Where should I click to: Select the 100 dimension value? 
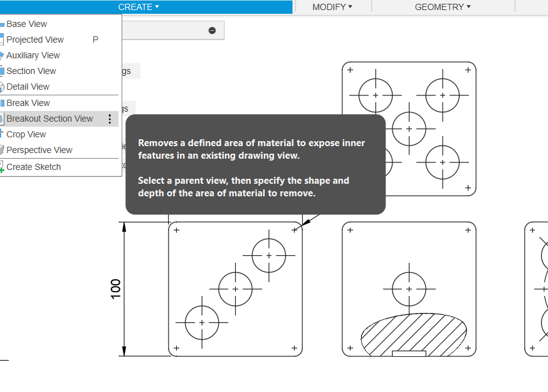(116, 289)
